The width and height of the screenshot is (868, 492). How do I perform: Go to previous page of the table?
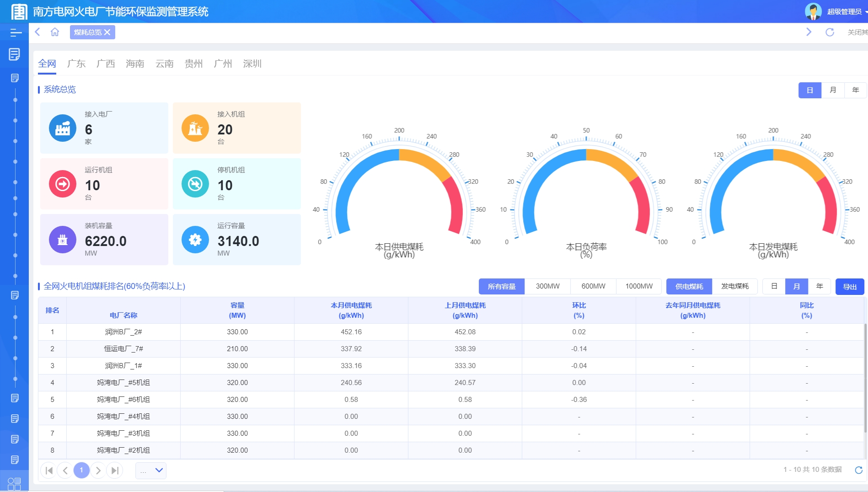(x=65, y=471)
